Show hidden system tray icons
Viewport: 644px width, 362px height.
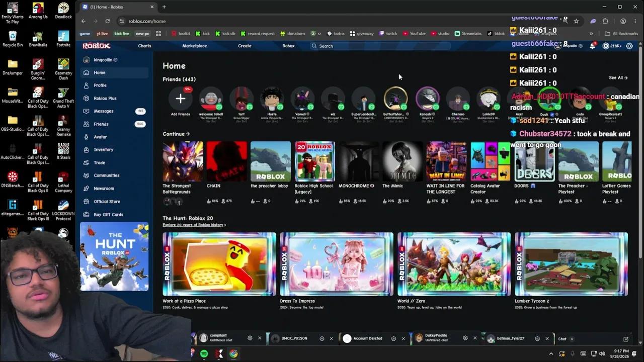click(x=551, y=354)
